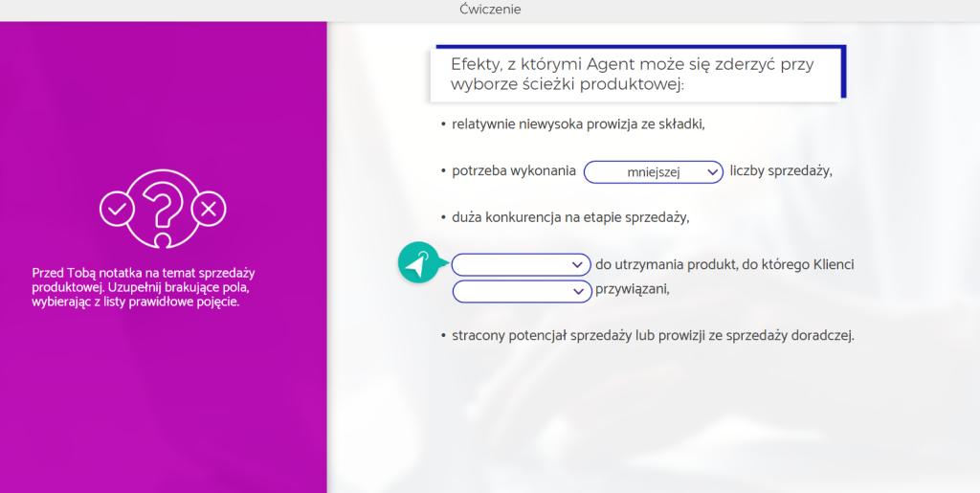Click the checkmark circle icon in purple panel

117,207
